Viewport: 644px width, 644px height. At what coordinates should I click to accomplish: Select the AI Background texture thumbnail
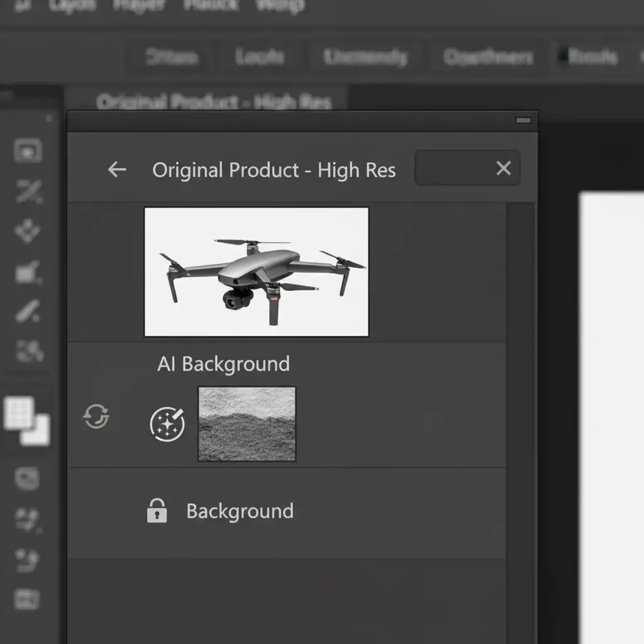tap(247, 424)
